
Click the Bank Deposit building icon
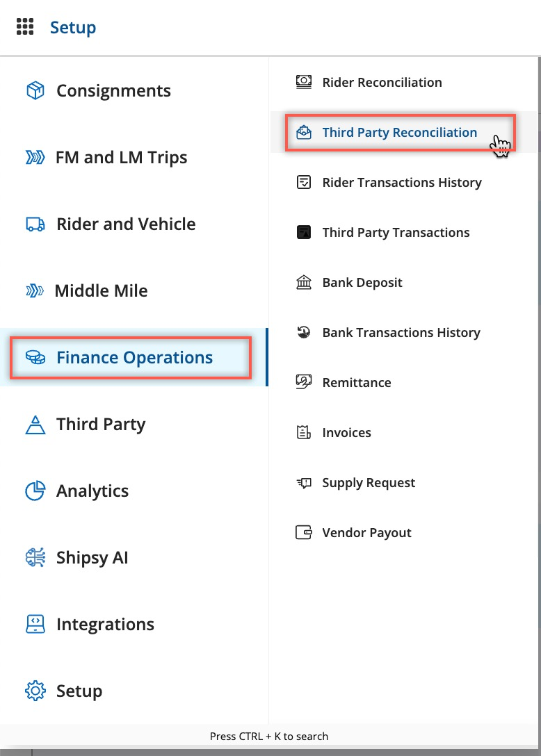click(x=304, y=283)
